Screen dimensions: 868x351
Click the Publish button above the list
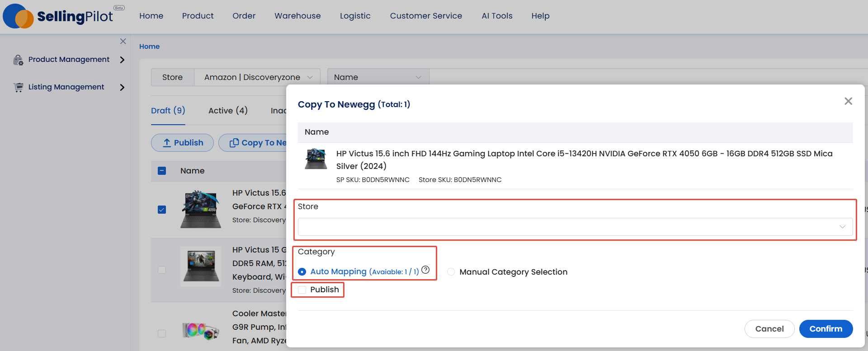click(x=182, y=143)
